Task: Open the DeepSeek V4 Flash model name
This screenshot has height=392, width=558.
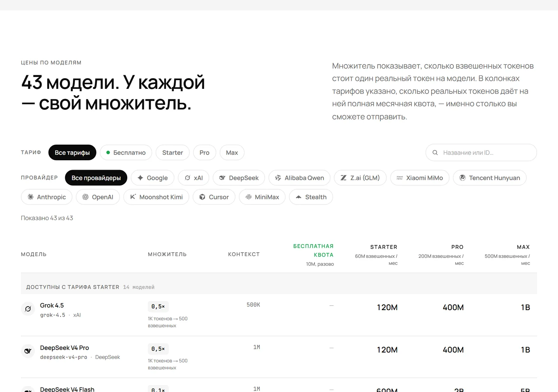Action: [x=67, y=389]
